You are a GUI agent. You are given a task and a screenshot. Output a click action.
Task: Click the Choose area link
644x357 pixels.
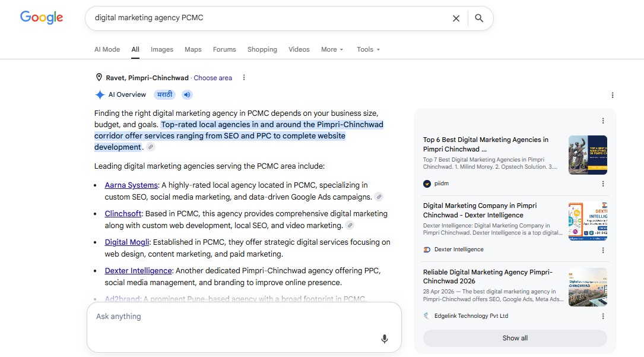click(x=212, y=78)
